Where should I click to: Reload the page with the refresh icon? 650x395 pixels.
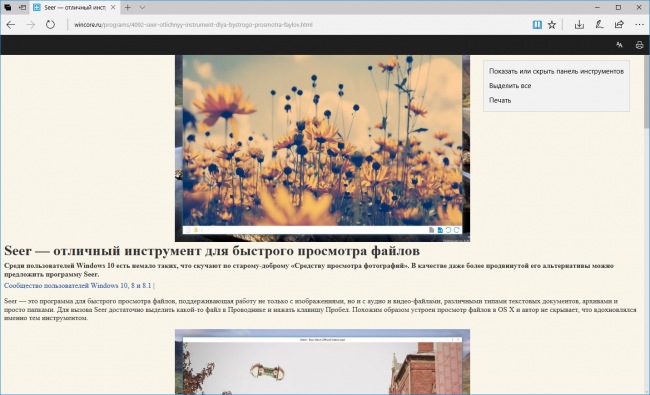[x=50, y=24]
